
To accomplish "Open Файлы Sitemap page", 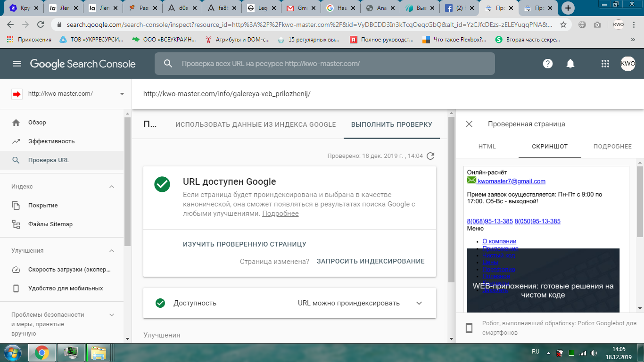I will coord(62,224).
